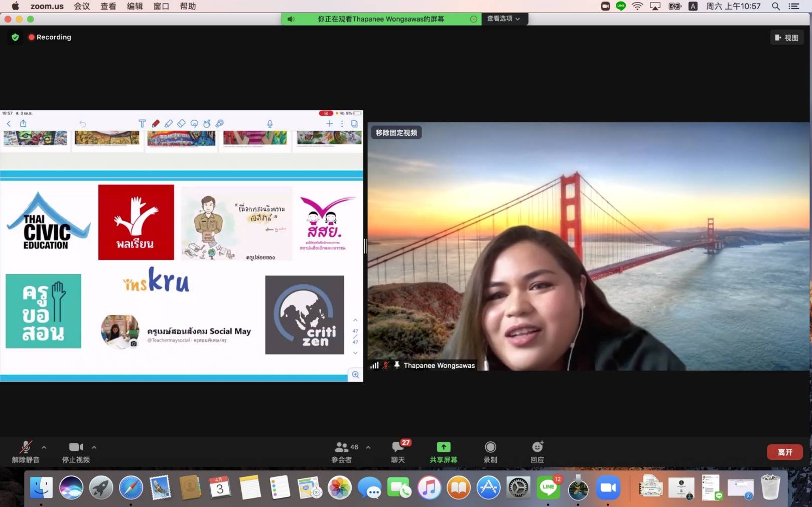Open the reactions smiley icon
Screen dimensions: 812x507
537,447
